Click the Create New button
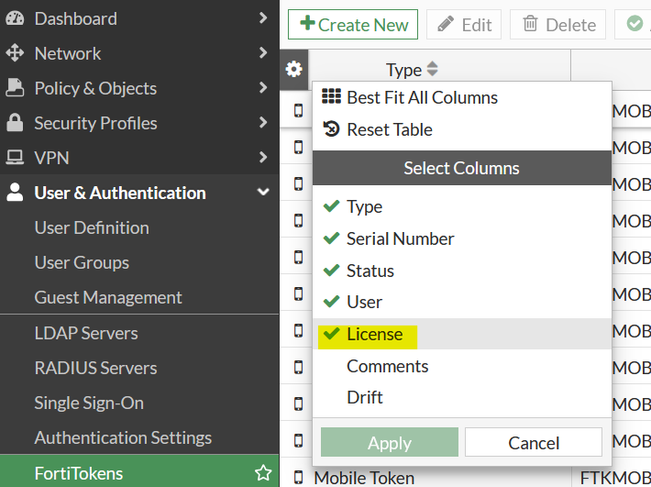 352,25
